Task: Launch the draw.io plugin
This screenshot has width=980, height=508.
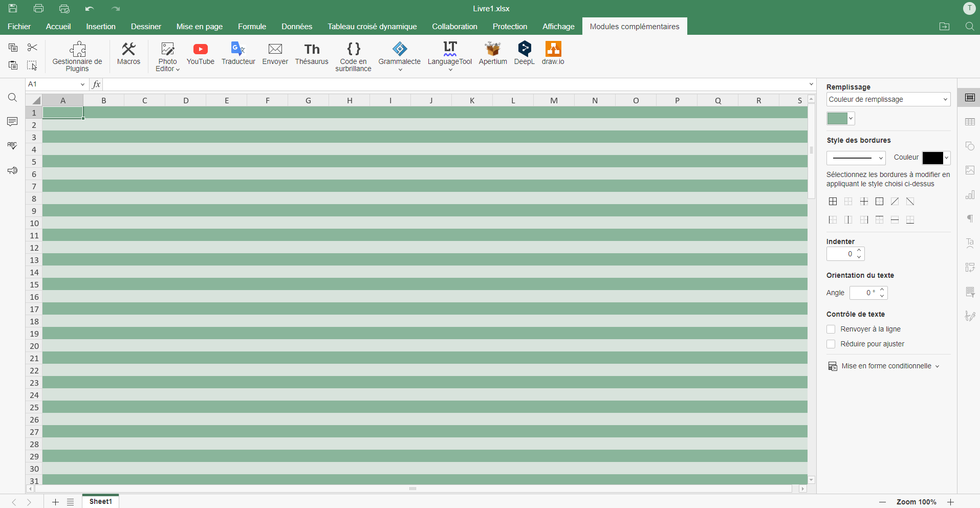Action: (x=553, y=54)
